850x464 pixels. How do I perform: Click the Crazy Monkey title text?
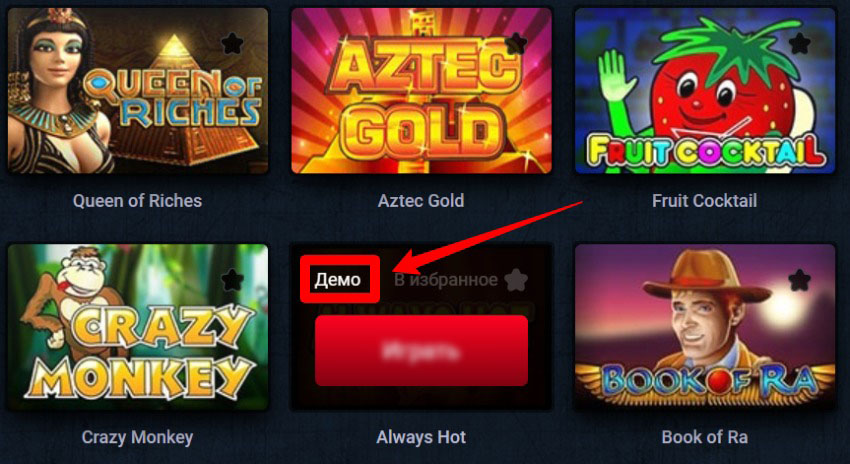click(137, 437)
